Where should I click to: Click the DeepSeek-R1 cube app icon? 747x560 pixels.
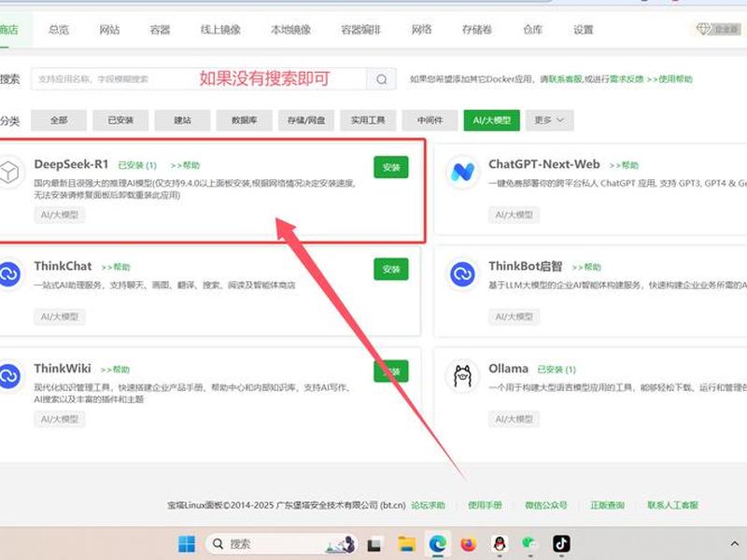click(x=8, y=172)
